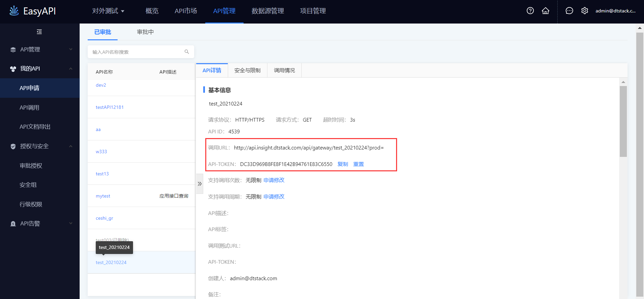This screenshot has width=644, height=299.
Task: Go to home via house icon
Action: 546,11
